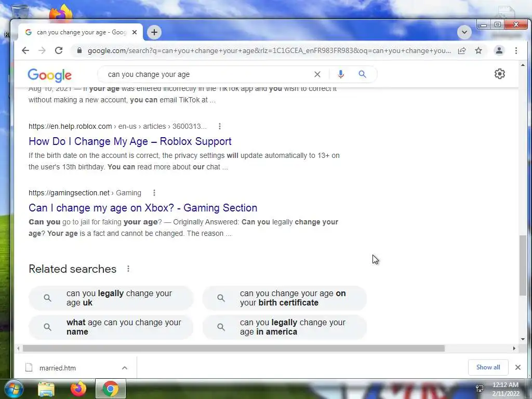Open the share page icon in address bar
The width and height of the screenshot is (532, 399).
tap(462, 50)
